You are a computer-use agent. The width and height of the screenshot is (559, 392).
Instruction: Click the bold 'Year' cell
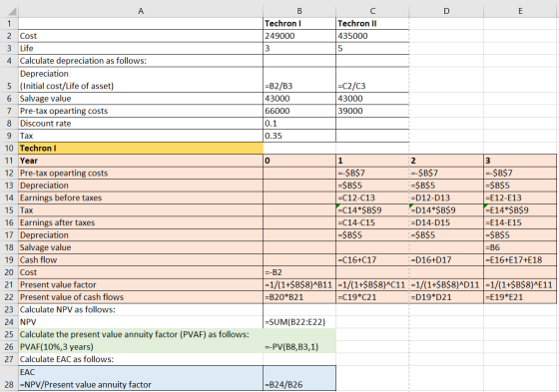tap(141, 161)
